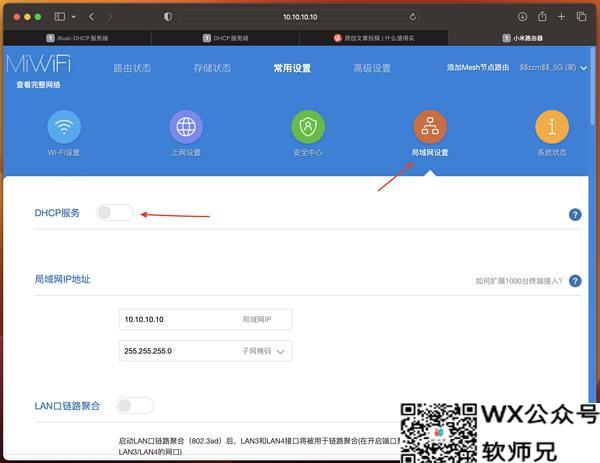Switch to the 高级设置 tab
600x463 pixels.
372,68
